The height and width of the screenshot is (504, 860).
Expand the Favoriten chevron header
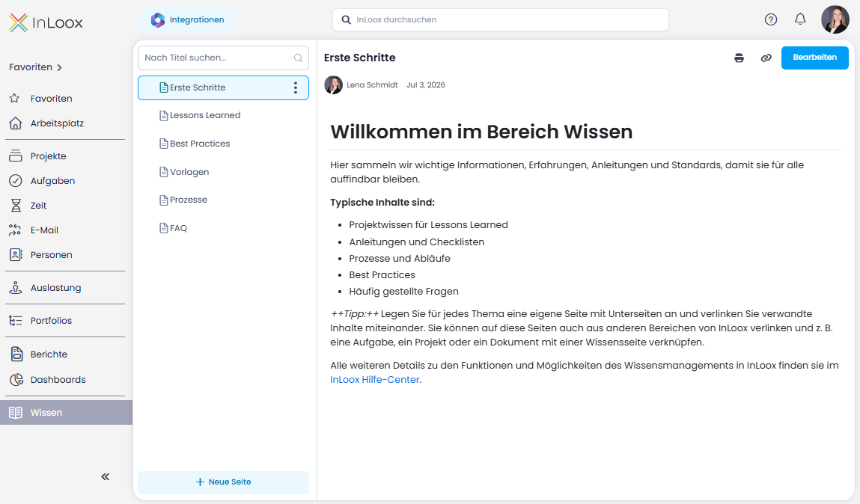click(x=36, y=67)
